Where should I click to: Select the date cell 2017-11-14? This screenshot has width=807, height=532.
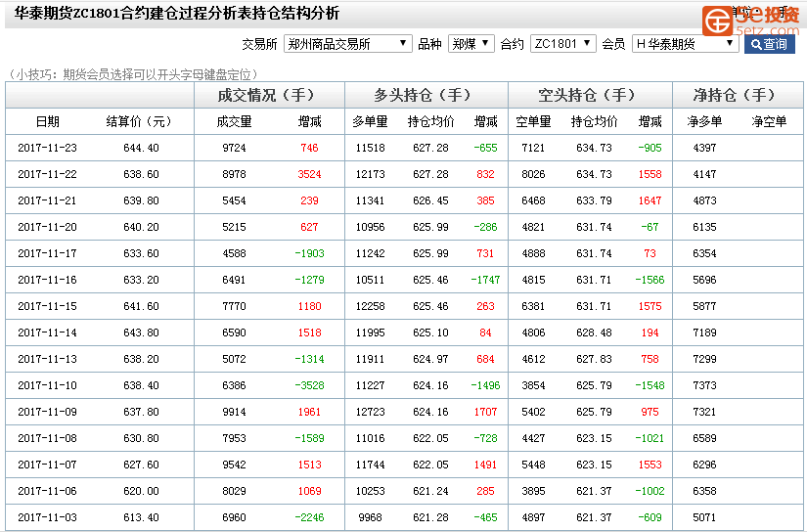(x=47, y=332)
